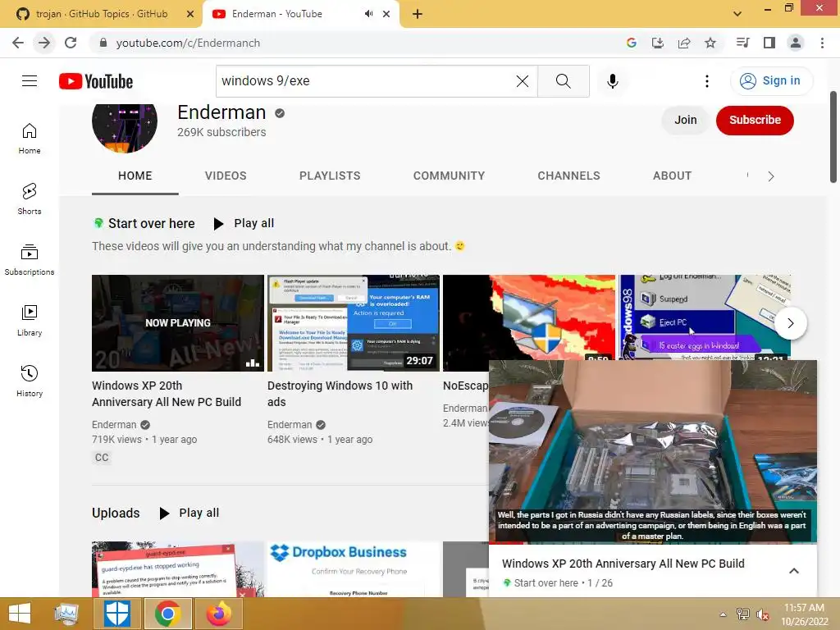
Task: Open History in the sidebar
Action: pyautogui.click(x=30, y=381)
